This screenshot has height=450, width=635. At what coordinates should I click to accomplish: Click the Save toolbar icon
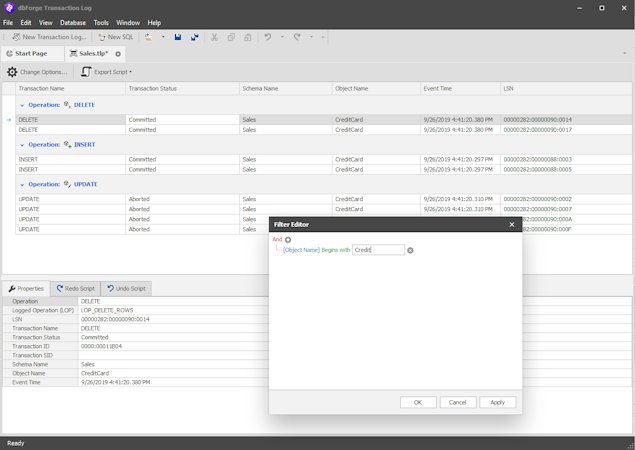[x=178, y=37]
